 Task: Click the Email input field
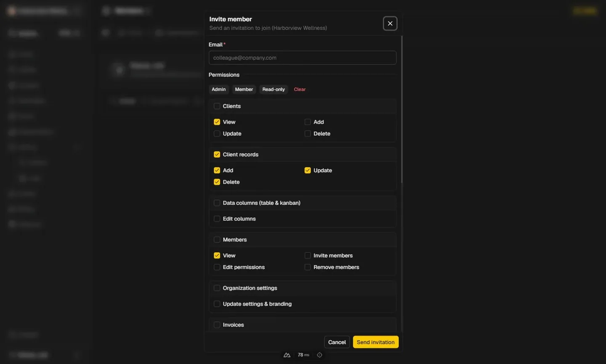tap(302, 58)
